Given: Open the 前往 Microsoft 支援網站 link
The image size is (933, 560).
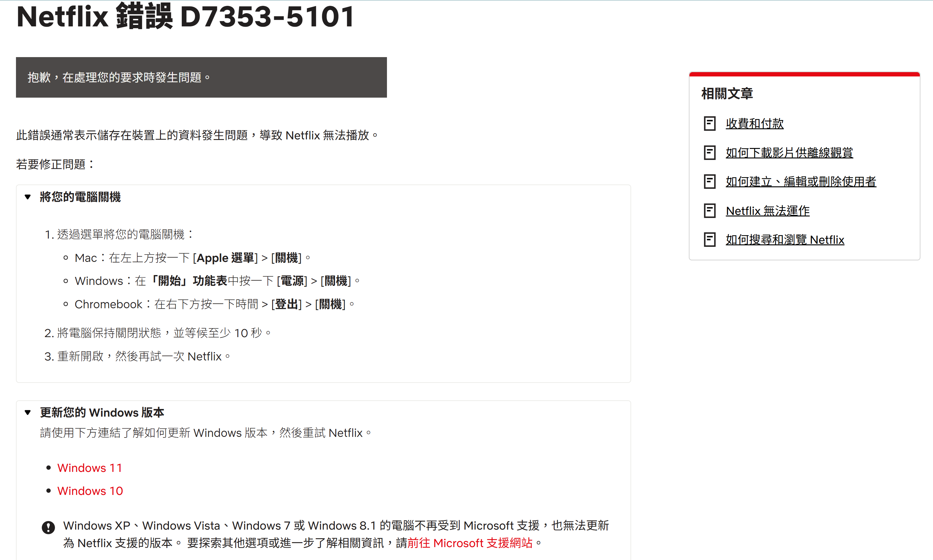Looking at the screenshot, I should 470,542.
